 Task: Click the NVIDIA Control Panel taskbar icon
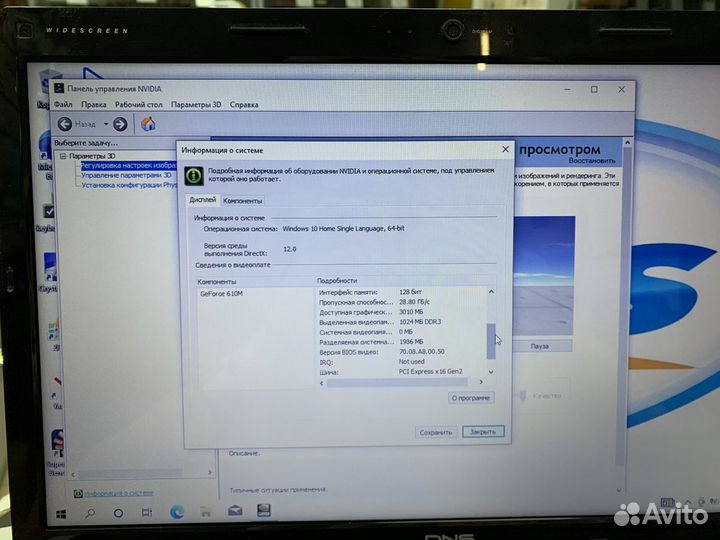(x=264, y=510)
